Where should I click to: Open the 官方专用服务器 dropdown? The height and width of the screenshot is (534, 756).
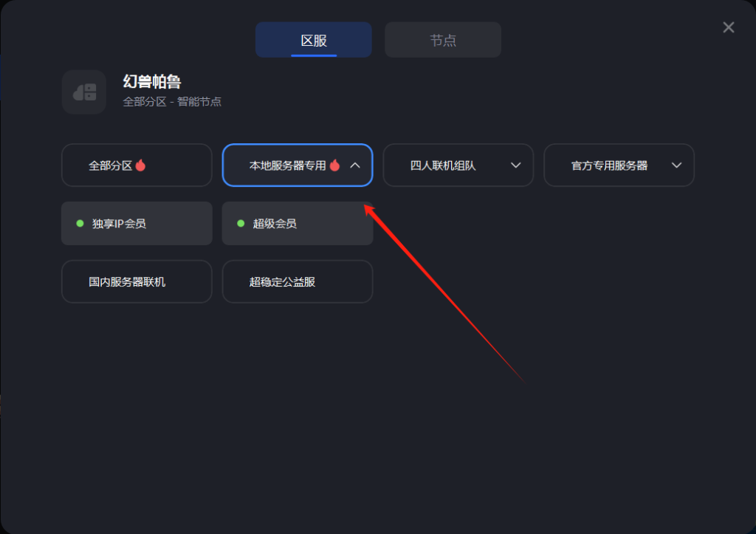point(619,165)
